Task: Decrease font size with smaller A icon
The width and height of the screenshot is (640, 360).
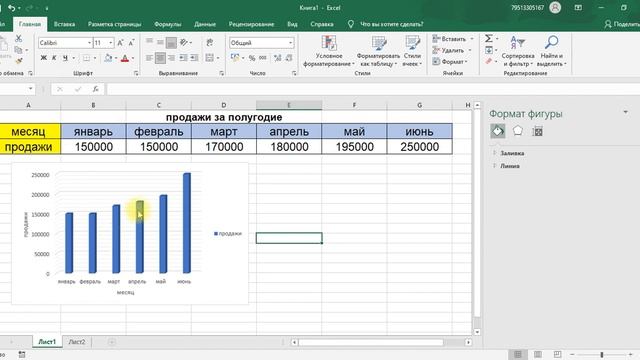Action: coord(131,43)
